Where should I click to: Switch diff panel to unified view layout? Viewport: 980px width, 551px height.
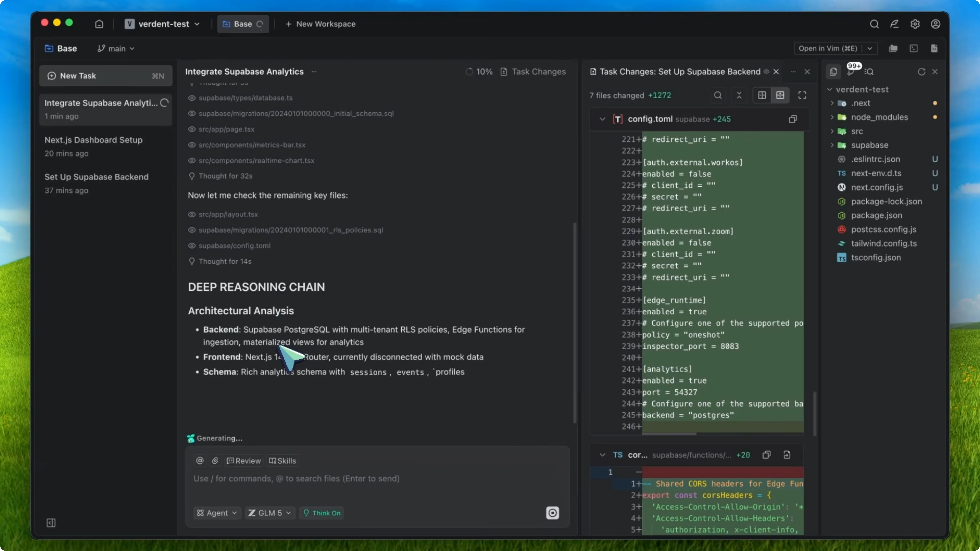781,95
